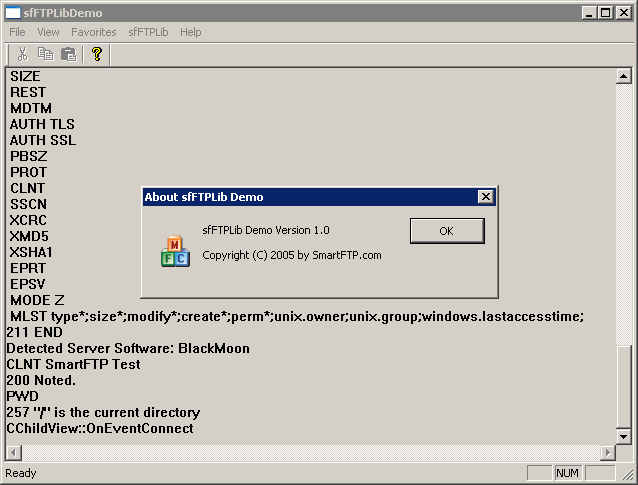This screenshot has height=485, width=638.
Task: Open the File menu
Action: click(17, 32)
